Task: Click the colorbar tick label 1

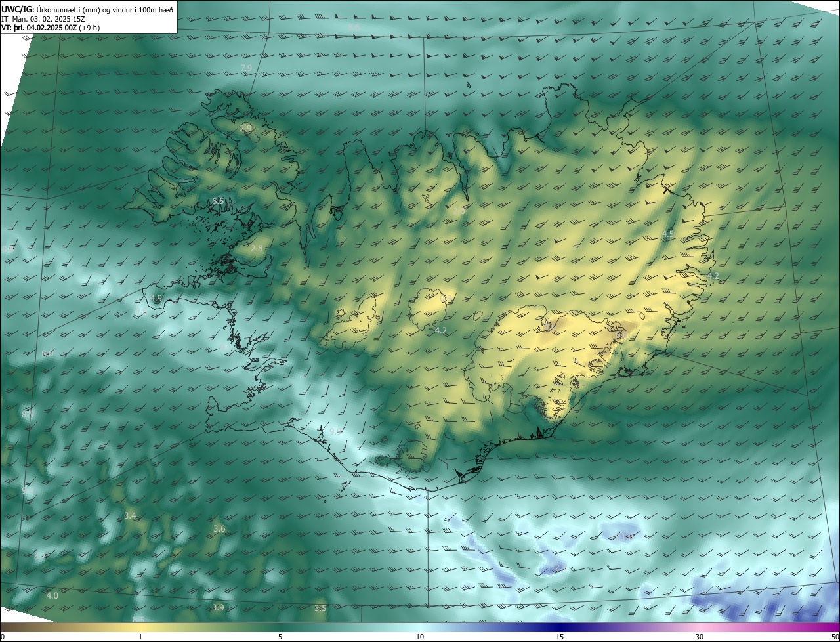Action: (x=141, y=637)
